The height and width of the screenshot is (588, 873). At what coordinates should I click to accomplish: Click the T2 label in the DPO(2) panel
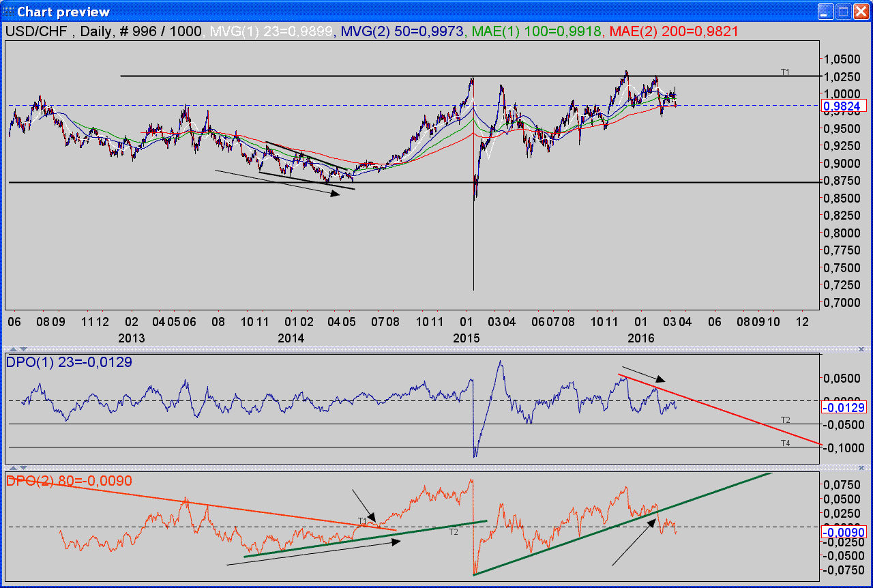(453, 531)
